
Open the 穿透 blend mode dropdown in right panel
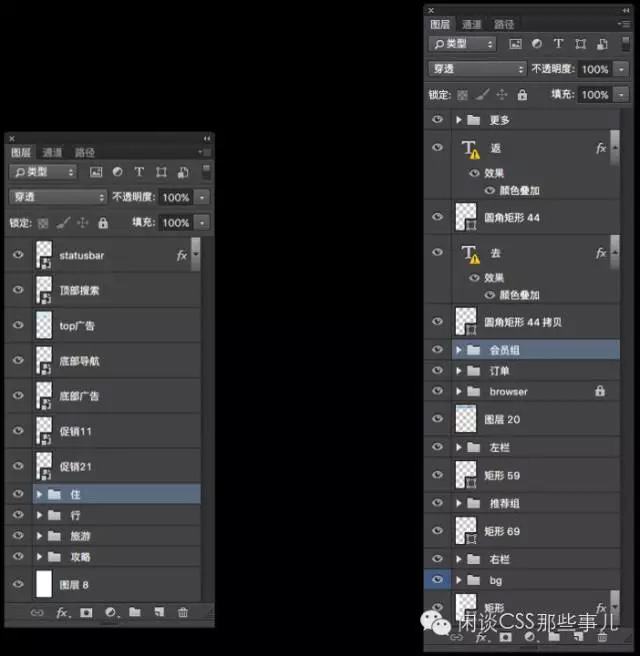click(477, 69)
